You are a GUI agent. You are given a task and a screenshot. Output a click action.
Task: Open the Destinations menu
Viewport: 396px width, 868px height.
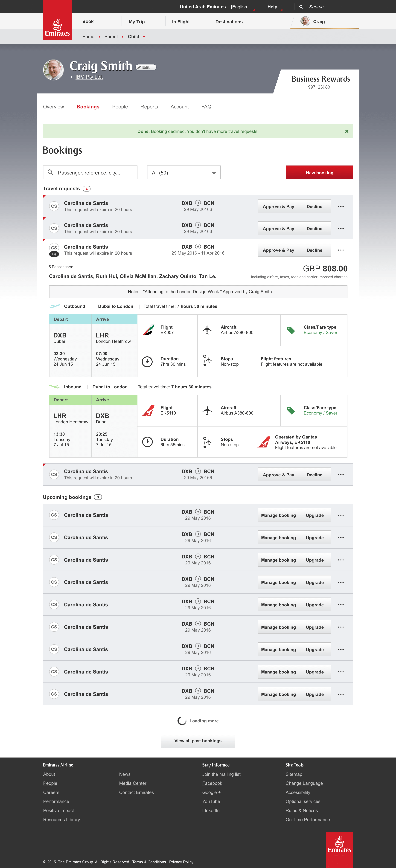(229, 22)
